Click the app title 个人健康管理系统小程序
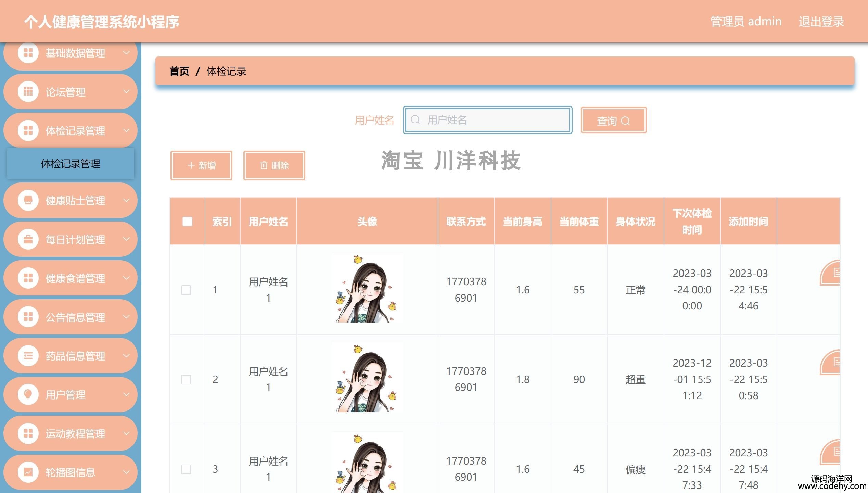This screenshot has height=493, width=868. point(102,22)
